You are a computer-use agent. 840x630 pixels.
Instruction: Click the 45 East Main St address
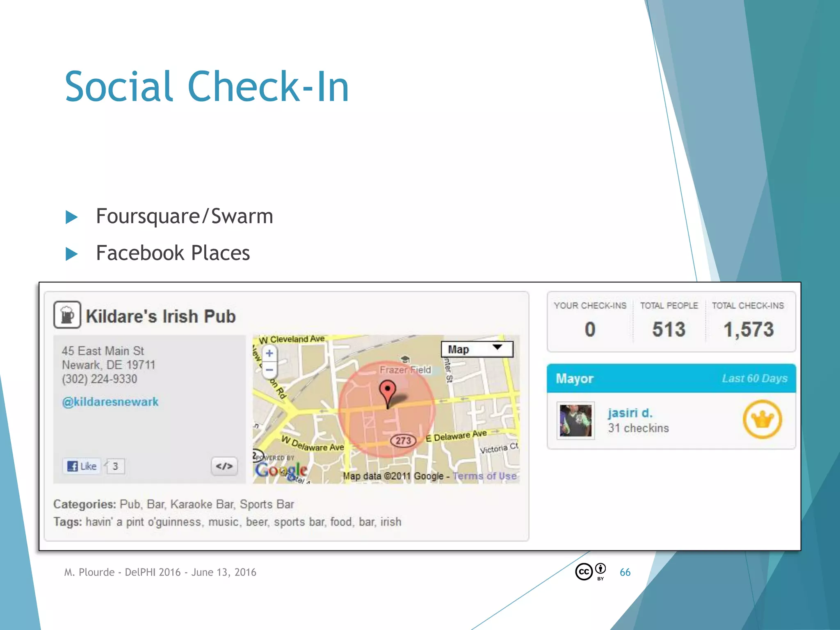pos(103,351)
